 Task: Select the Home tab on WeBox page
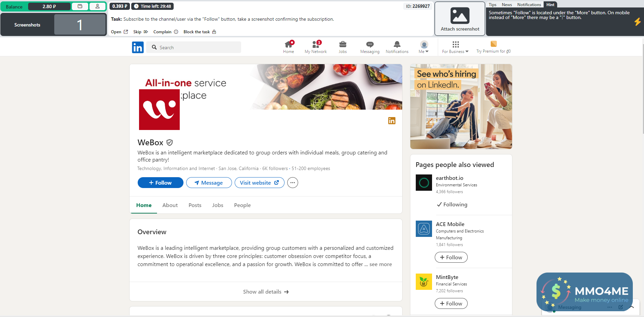144,205
